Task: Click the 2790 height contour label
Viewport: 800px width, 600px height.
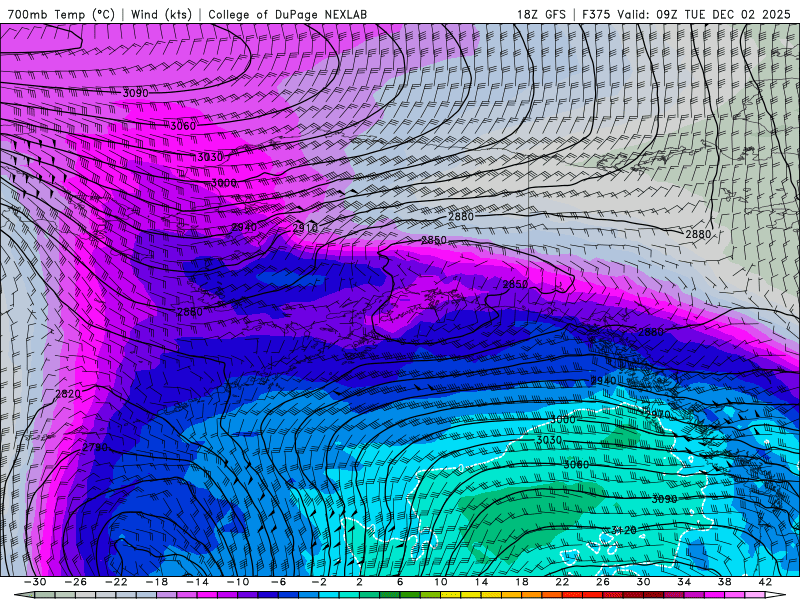Action: (95, 447)
